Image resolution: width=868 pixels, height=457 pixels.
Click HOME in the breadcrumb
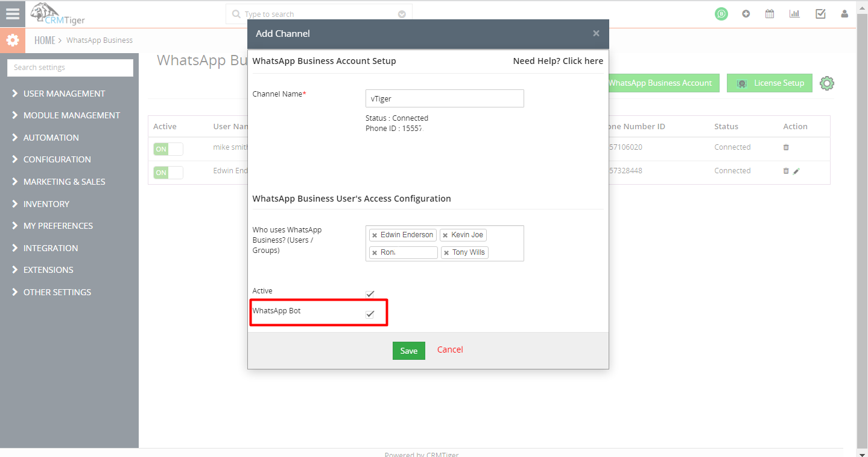pyautogui.click(x=45, y=40)
